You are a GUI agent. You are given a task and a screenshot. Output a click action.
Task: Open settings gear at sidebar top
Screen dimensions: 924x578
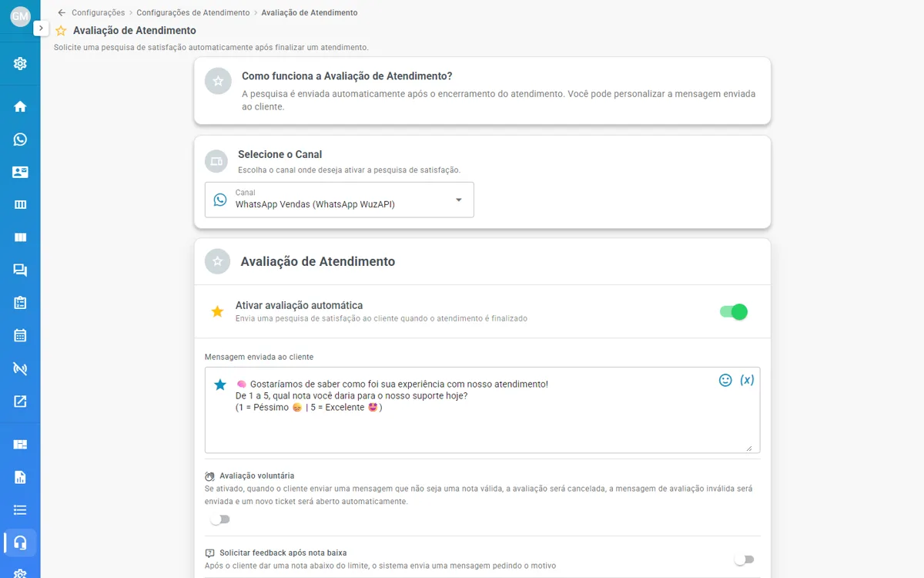[20, 63]
